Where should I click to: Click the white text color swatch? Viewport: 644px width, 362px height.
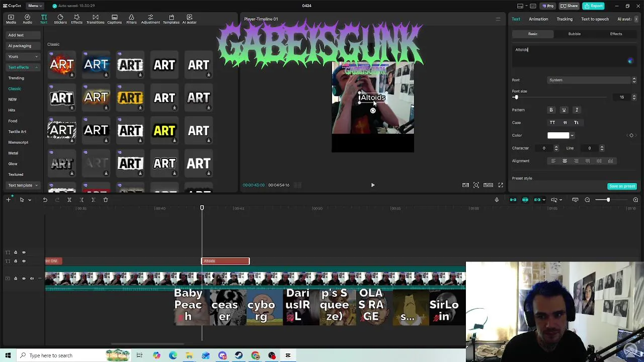click(x=558, y=135)
